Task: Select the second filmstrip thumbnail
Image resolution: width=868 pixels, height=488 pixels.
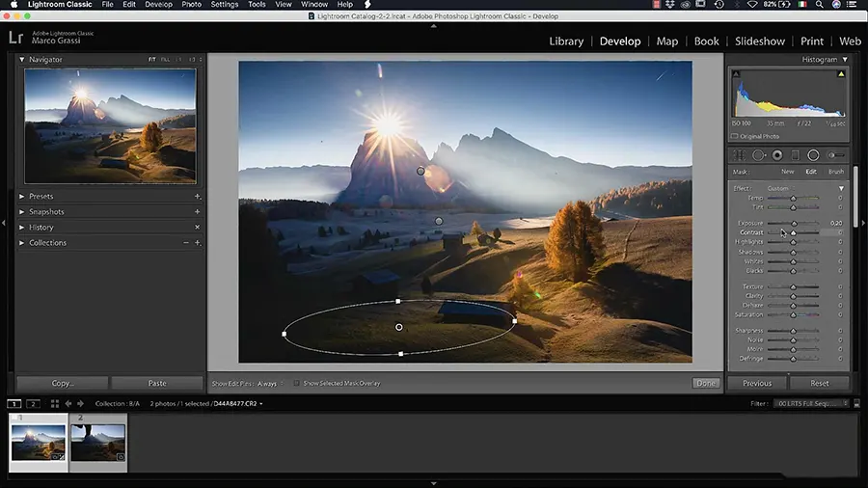Action: pyautogui.click(x=98, y=443)
